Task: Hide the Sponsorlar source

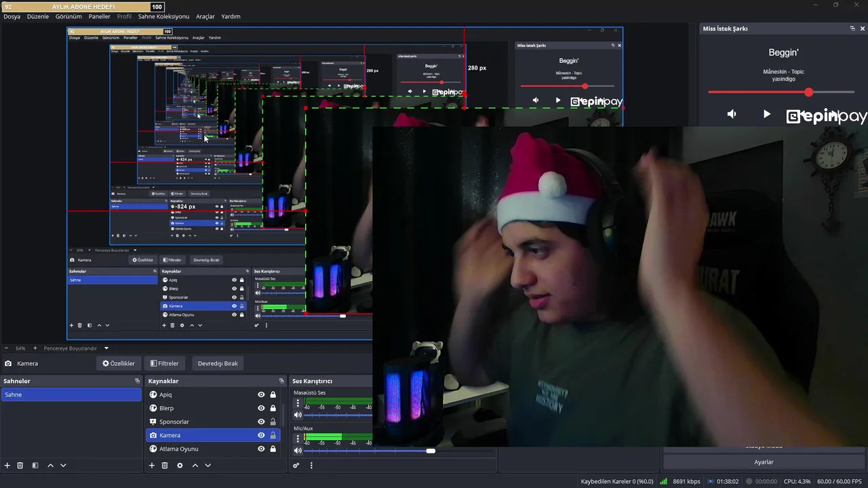Action: (261, 422)
